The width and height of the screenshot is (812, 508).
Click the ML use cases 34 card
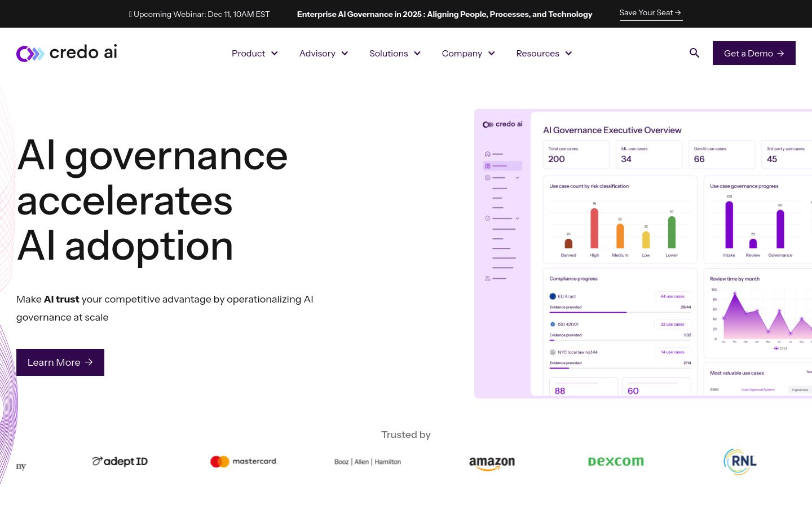point(649,155)
